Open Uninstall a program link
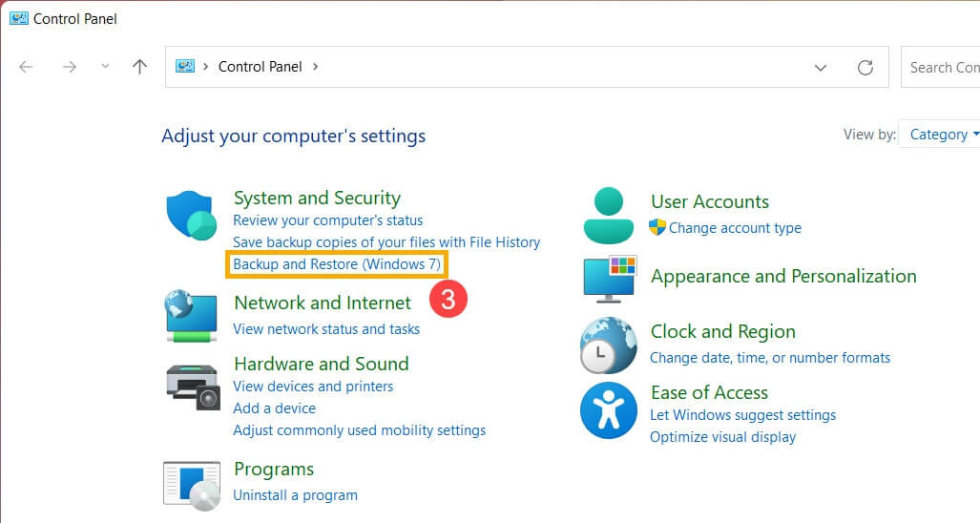The height and width of the screenshot is (523, 980). pyautogui.click(x=295, y=495)
